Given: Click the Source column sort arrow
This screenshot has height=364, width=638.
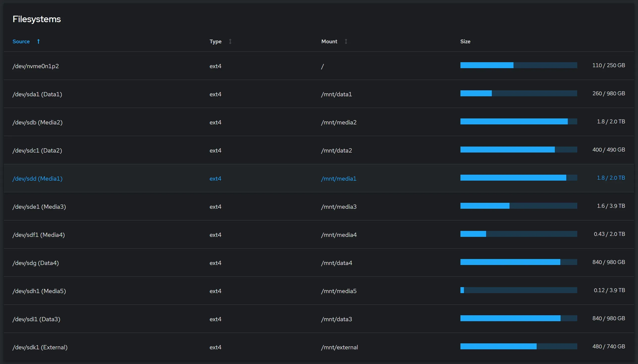Looking at the screenshot, I should pos(38,42).
